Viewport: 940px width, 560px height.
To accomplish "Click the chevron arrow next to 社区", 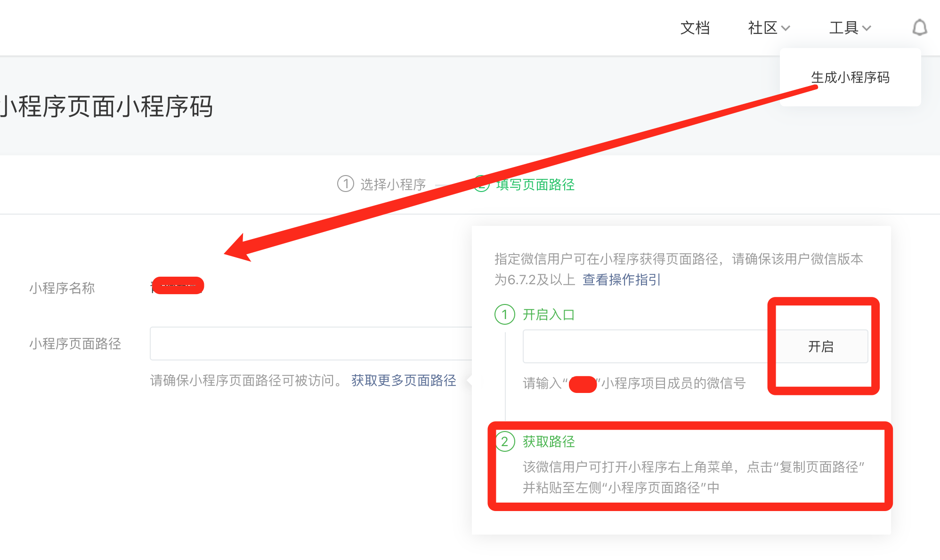I will tap(786, 28).
